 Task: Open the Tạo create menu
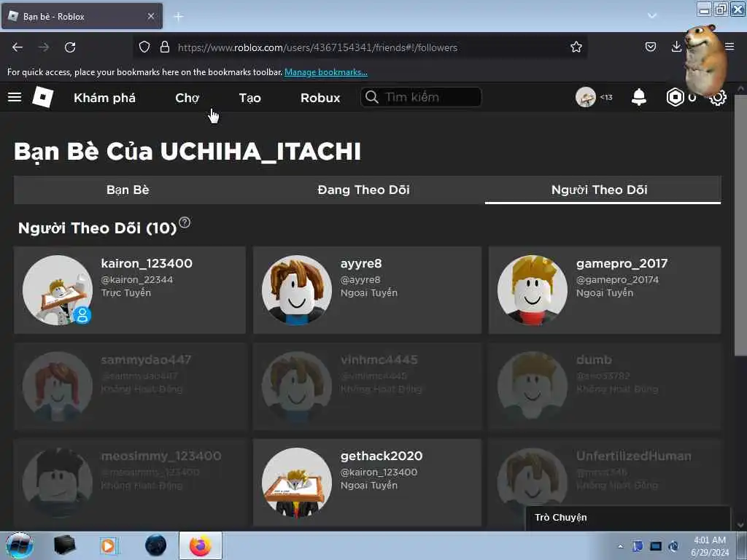click(x=250, y=98)
